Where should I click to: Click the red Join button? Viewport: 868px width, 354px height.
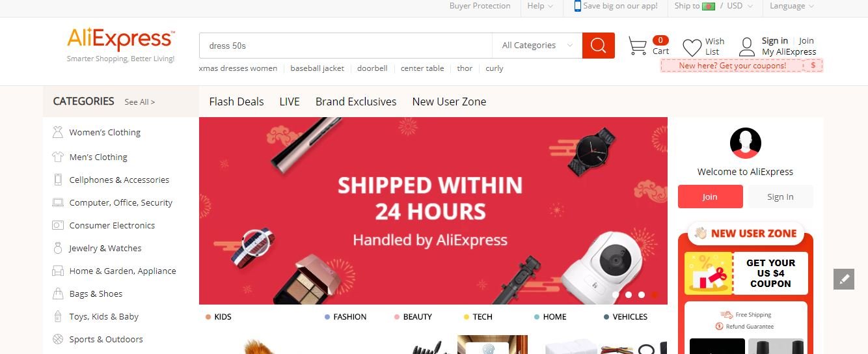(710, 197)
